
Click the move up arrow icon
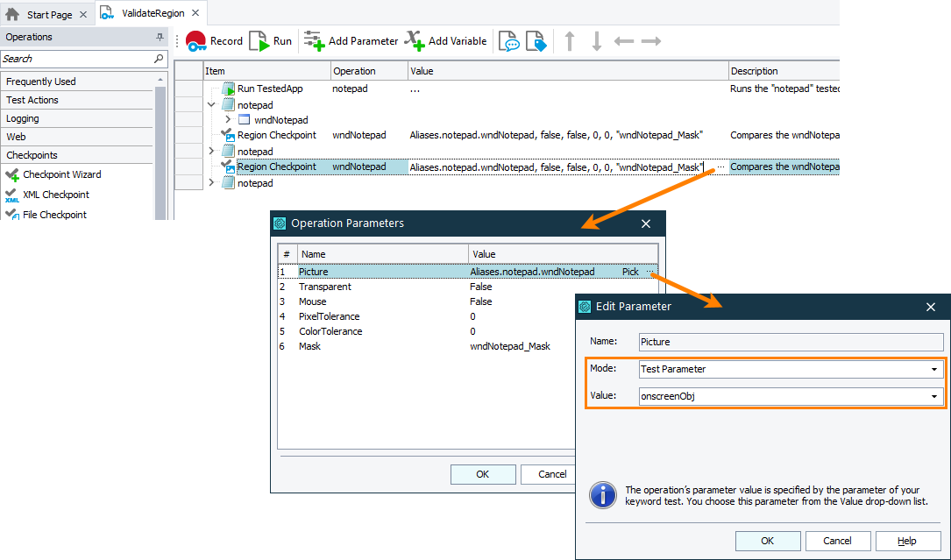click(x=570, y=41)
